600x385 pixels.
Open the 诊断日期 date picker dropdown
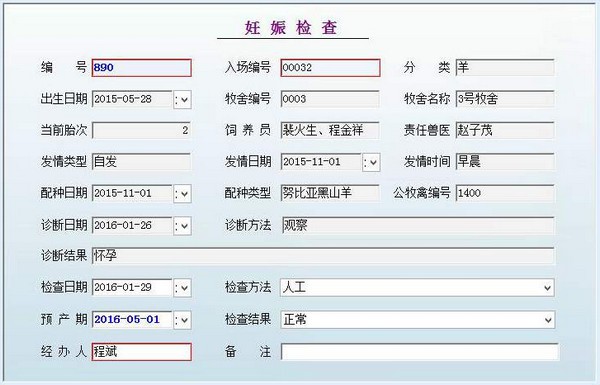point(183,226)
